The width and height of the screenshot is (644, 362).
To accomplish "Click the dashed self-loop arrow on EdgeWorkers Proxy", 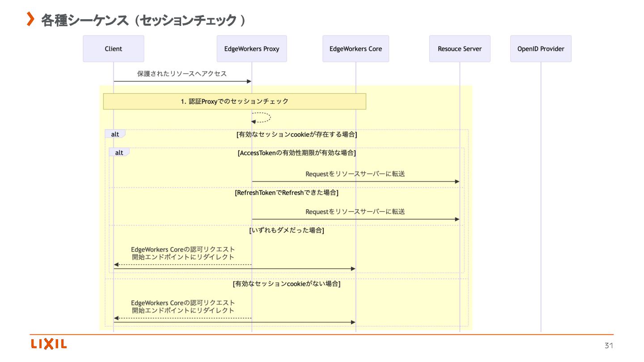I will (261, 118).
